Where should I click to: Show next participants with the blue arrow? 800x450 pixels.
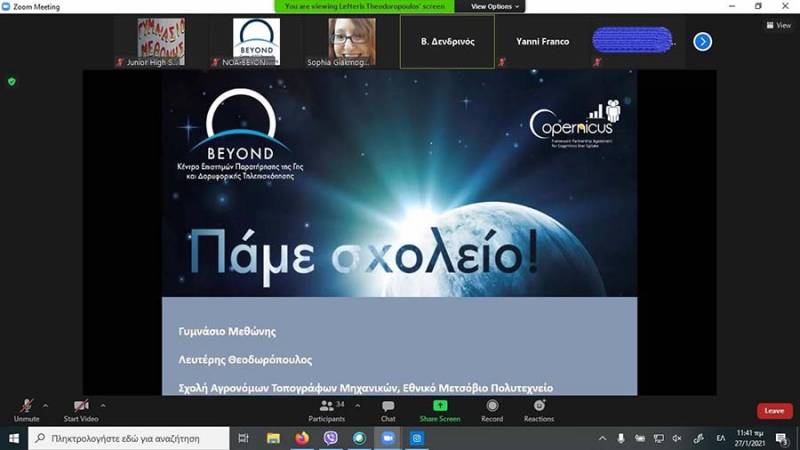[x=702, y=42]
